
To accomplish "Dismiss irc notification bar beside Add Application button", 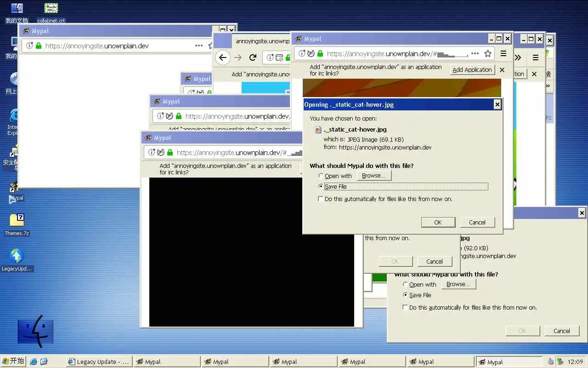I will tap(502, 70).
